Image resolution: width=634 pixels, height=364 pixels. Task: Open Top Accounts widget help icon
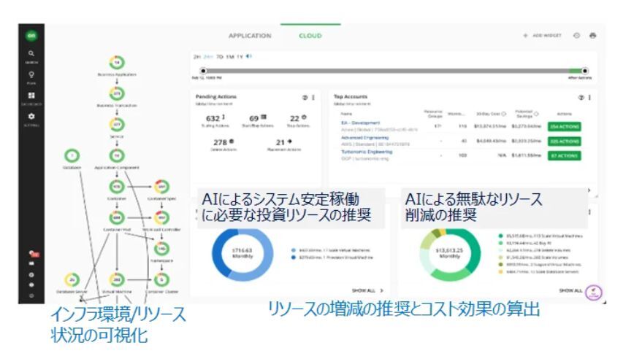[581, 97]
